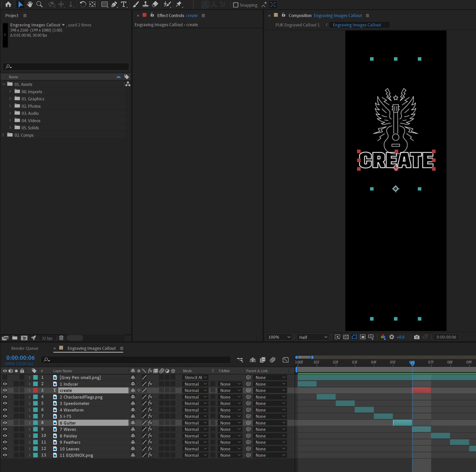Expand the 01. Graphics folder
The width and height of the screenshot is (476, 472).
[x=10, y=99]
